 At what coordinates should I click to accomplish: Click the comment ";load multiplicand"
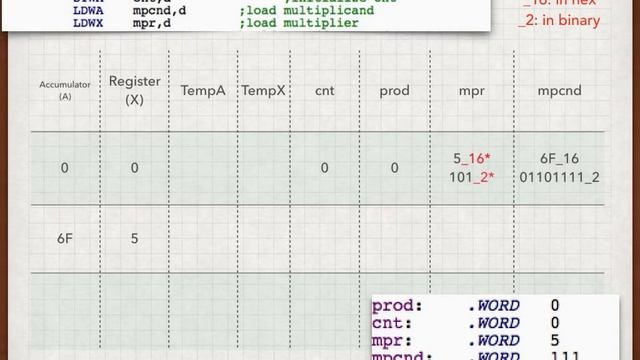(x=307, y=10)
